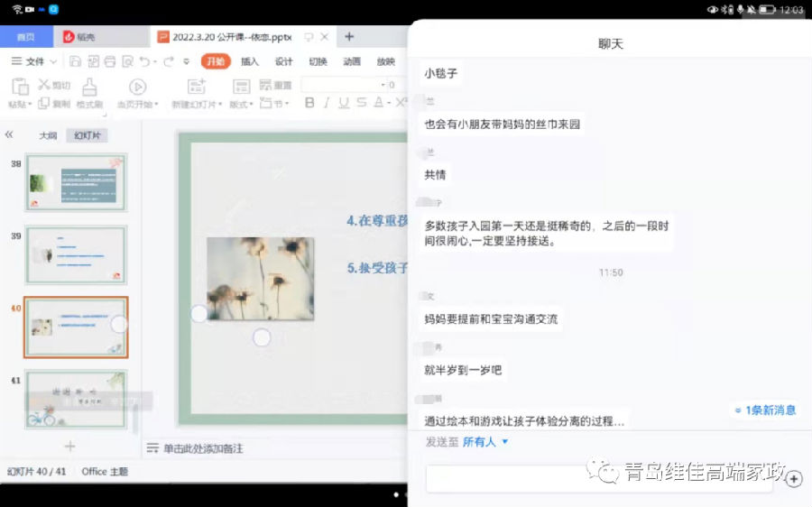
Task: Click the Cut (剪切) scissors icon
Action: (x=44, y=85)
